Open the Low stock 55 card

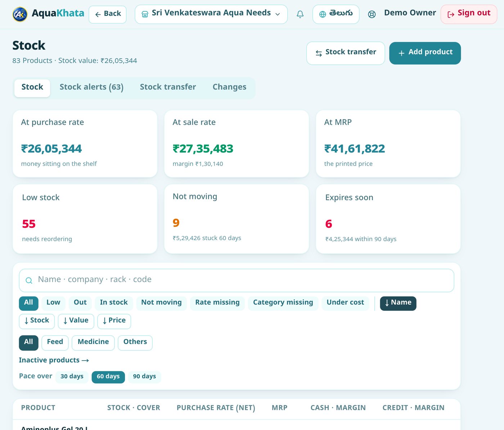[85, 219]
